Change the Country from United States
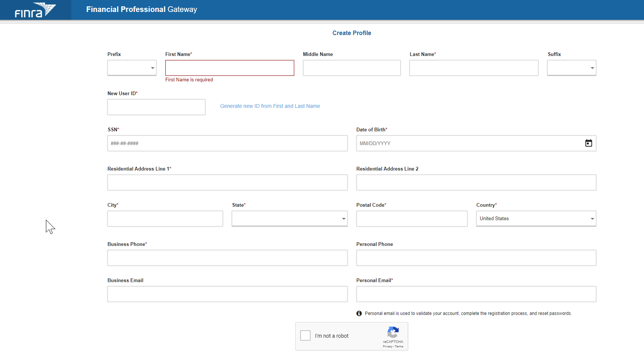Viewport: 644px width, 356px height. pyautogui.click(x=536, y=219)
